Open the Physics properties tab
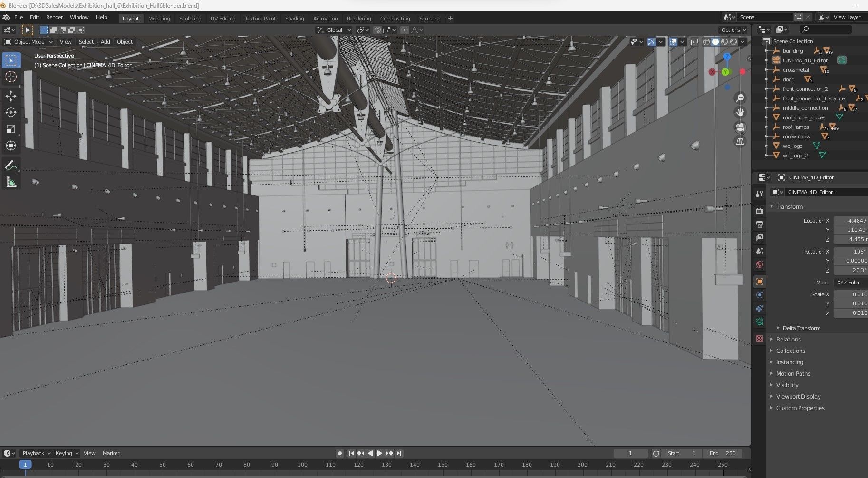This screenshot has height=478, width=868. point(760,295)
